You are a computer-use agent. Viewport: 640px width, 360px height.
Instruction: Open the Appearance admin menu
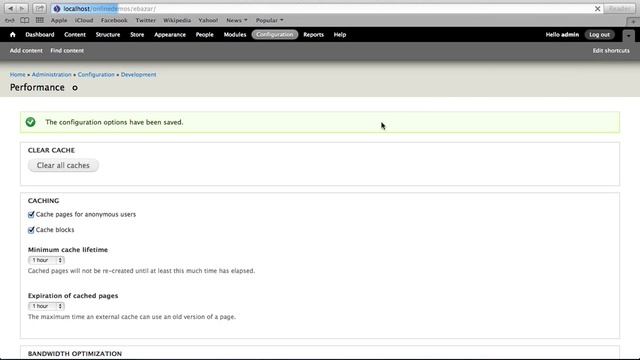point(170,35)
